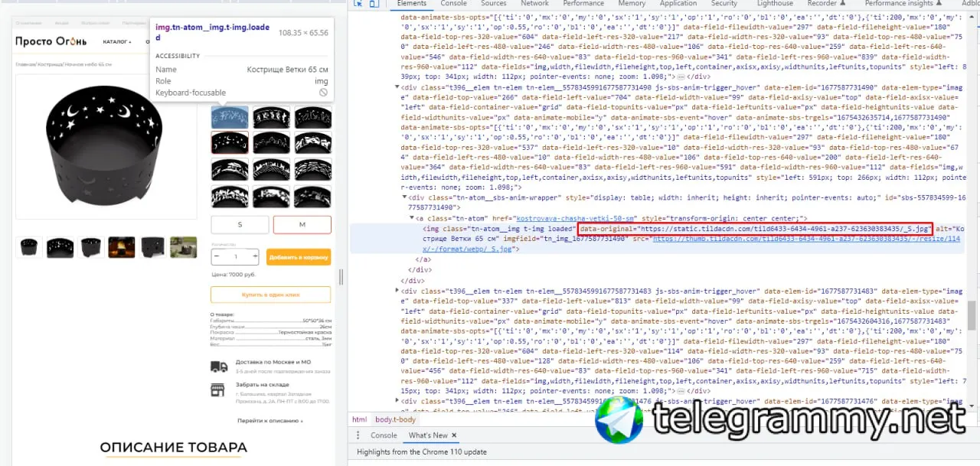Open the green garden photo gallery thumbnail
980x466 pixels.
[183, 246]
